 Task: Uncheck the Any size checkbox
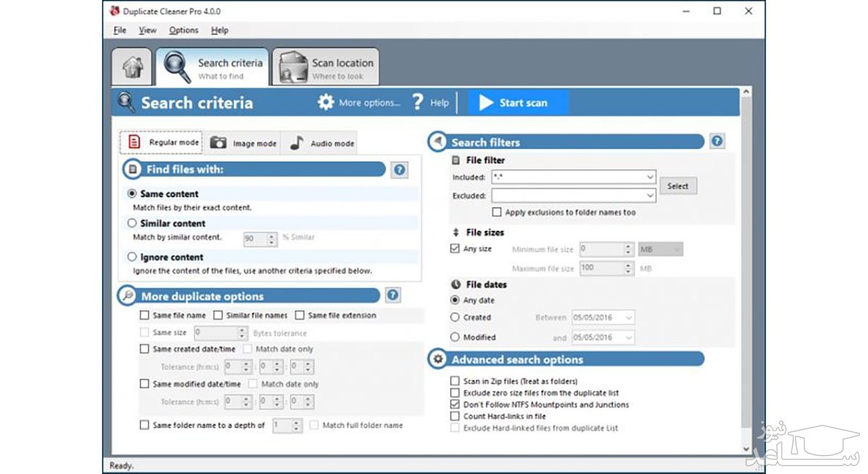click(455, 249)
